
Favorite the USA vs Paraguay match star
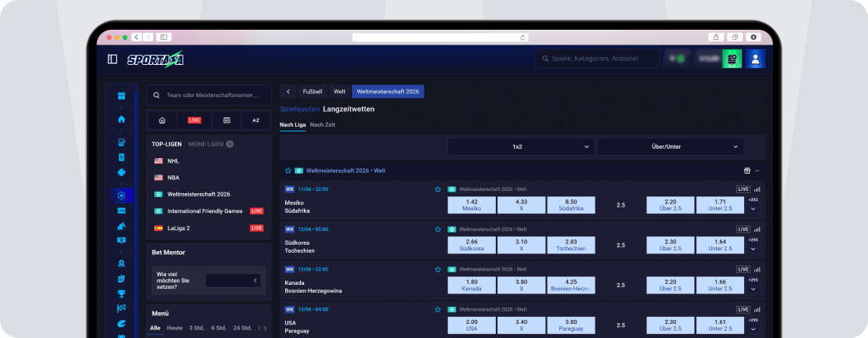(x=438, y=309)
